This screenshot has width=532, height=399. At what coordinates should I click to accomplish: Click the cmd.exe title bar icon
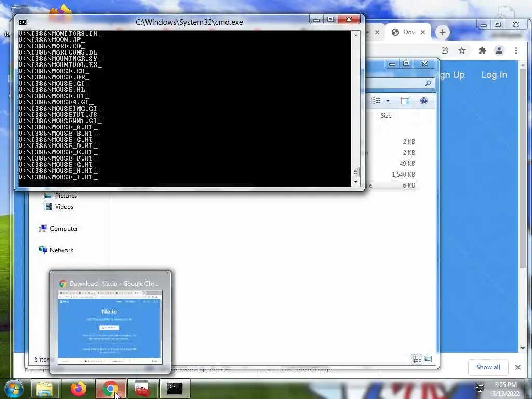point(23,22)
